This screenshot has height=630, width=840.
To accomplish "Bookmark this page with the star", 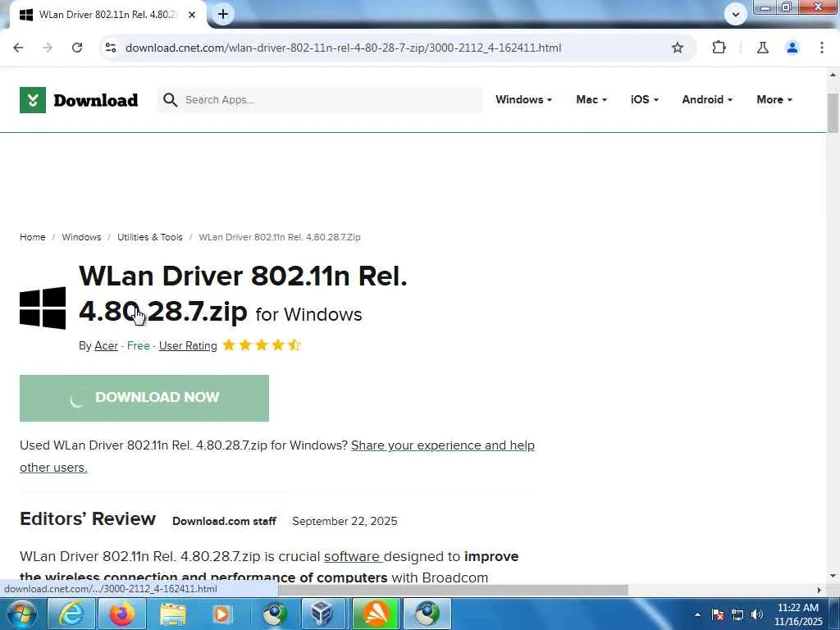I will pyautogui.click(x=677, y=48).
